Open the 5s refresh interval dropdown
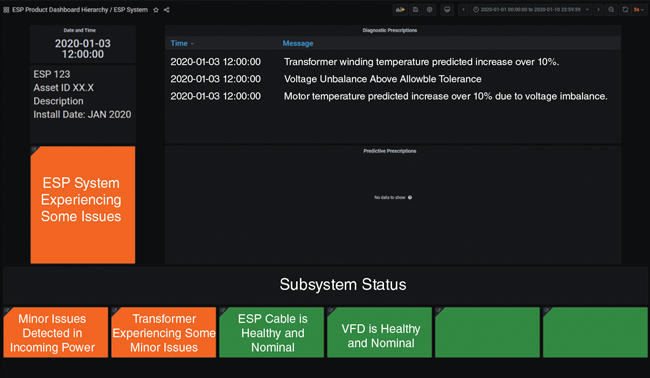Screen dimensions: 650x378 coord(638,10)
